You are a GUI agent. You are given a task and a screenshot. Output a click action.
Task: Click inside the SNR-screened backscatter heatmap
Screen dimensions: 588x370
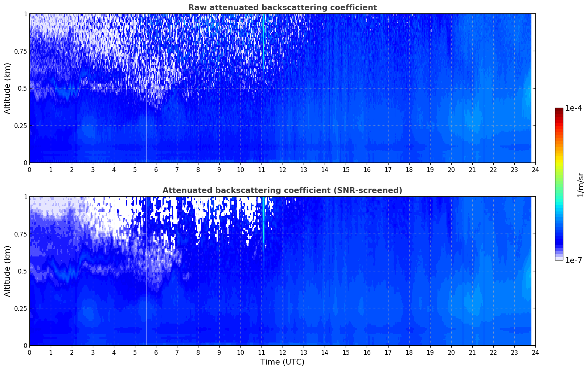coord(282,271)
